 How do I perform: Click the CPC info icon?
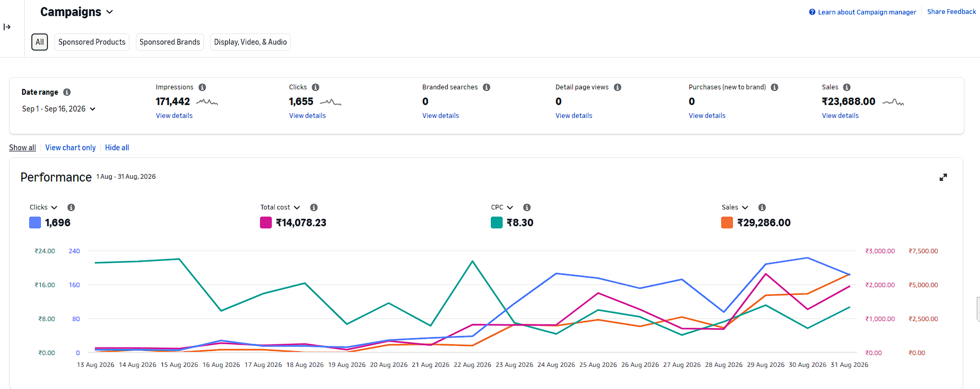[x=527, y=207]
